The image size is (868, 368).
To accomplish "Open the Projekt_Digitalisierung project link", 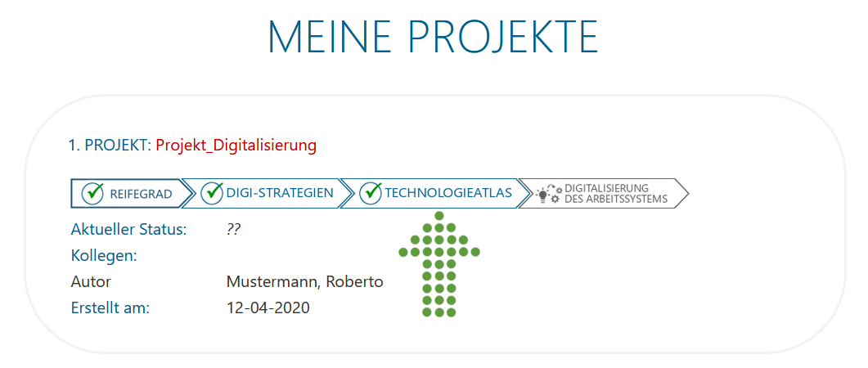I will click(x=236, y=146).
